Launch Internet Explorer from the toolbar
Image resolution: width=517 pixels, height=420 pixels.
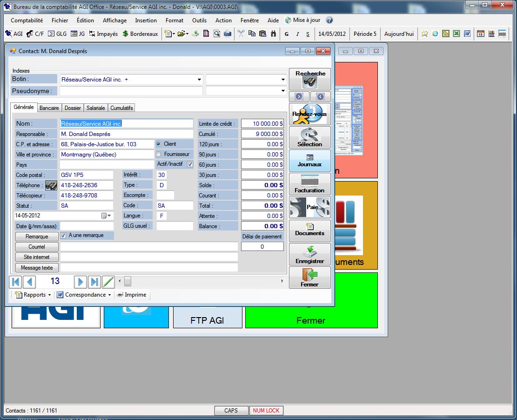(x=435, y=34)
